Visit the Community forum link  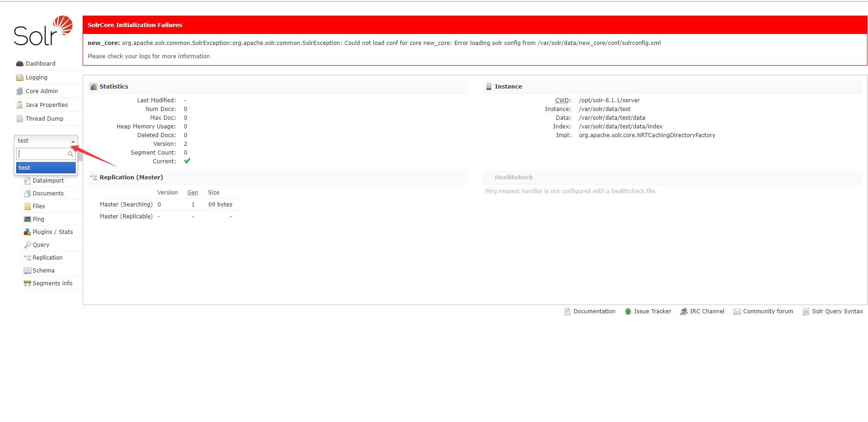767,311
